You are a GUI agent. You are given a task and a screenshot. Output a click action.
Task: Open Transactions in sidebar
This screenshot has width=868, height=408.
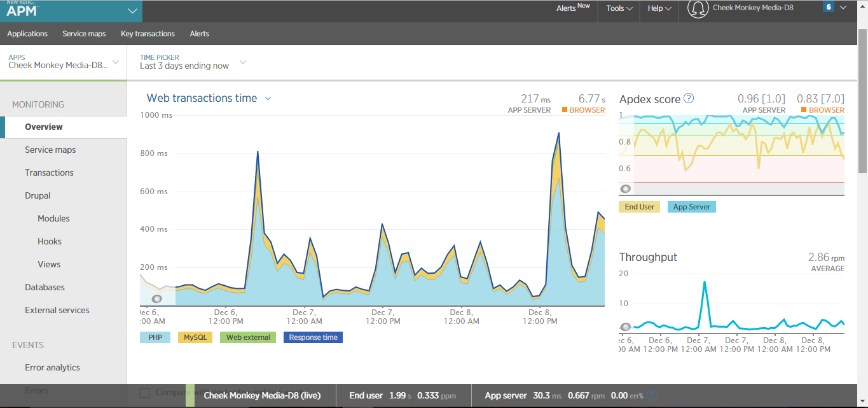[x=49, y=172]
